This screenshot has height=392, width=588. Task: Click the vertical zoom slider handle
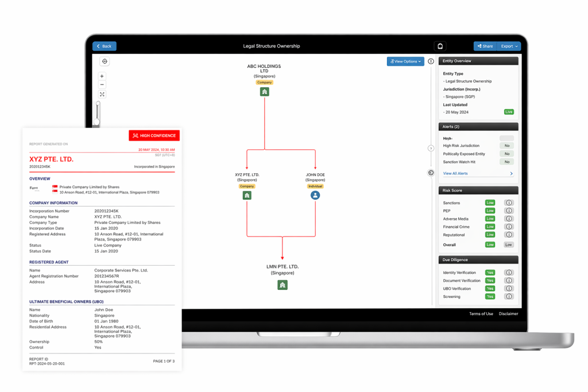97,121
